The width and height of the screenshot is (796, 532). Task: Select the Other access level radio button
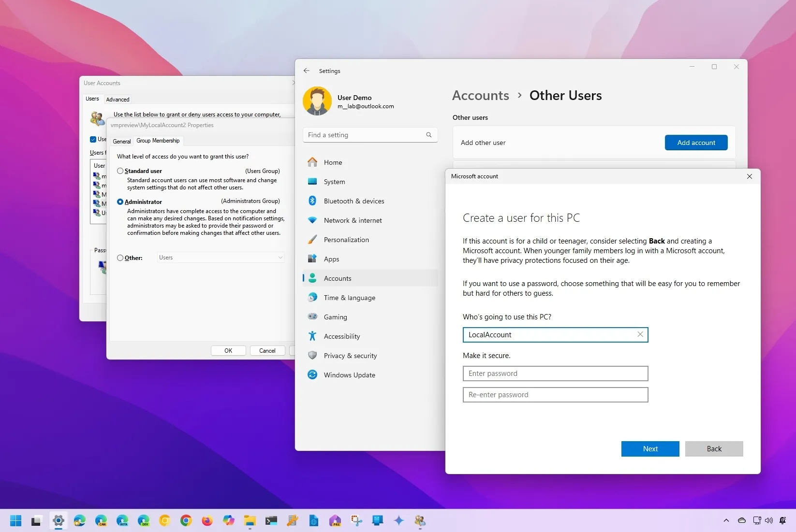(120, 258)
